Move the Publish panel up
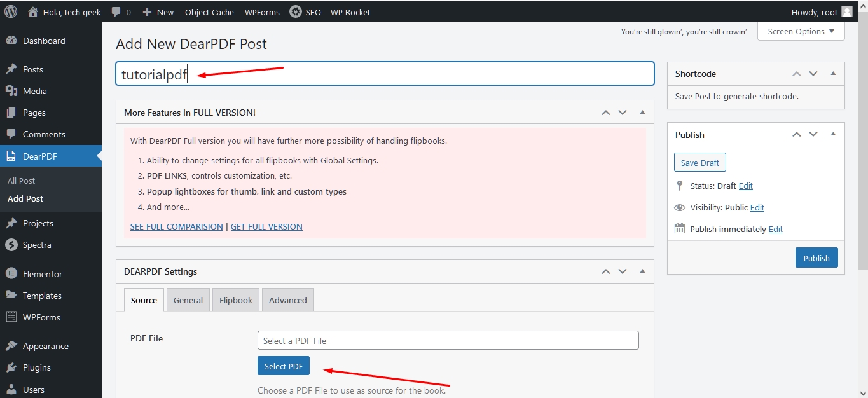This screenshot has width=868, height=398. (797, 134)
